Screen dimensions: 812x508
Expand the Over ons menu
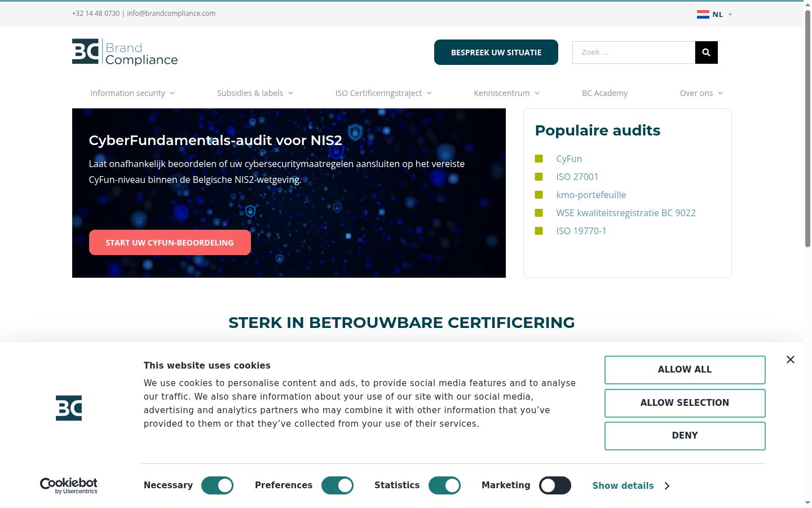coord(701,93)
